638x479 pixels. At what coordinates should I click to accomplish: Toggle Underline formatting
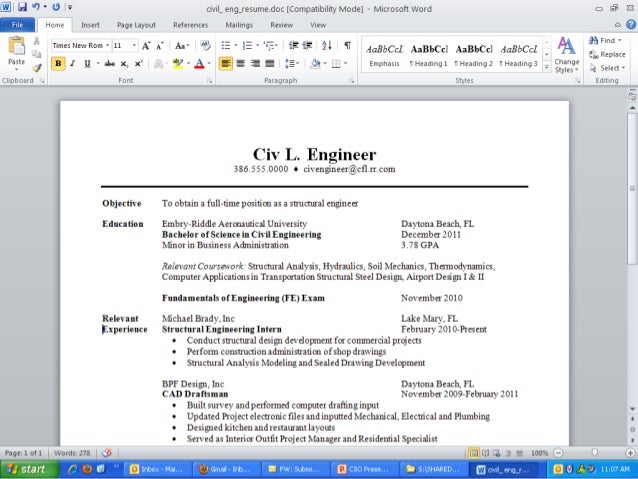87,63
